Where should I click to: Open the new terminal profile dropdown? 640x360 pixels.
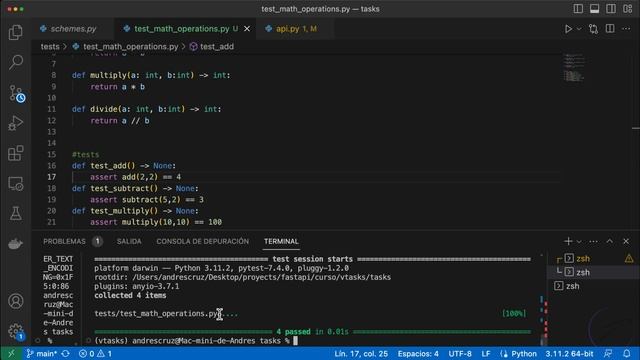579,242
